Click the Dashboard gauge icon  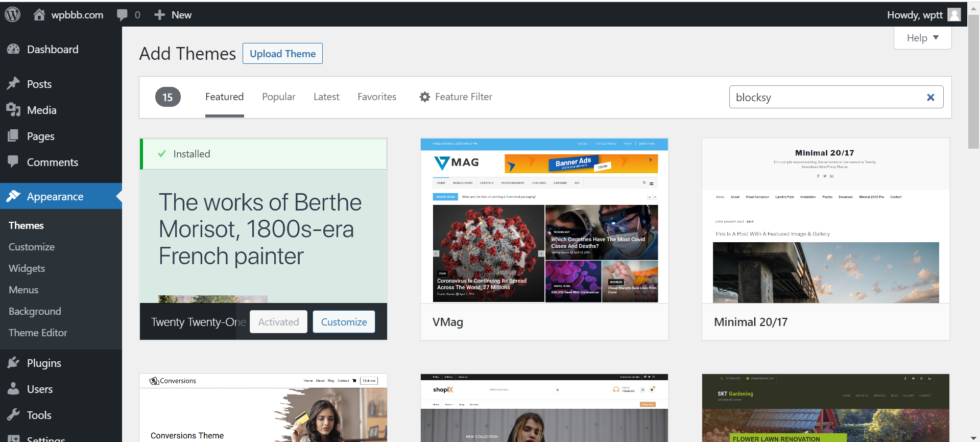13,49
